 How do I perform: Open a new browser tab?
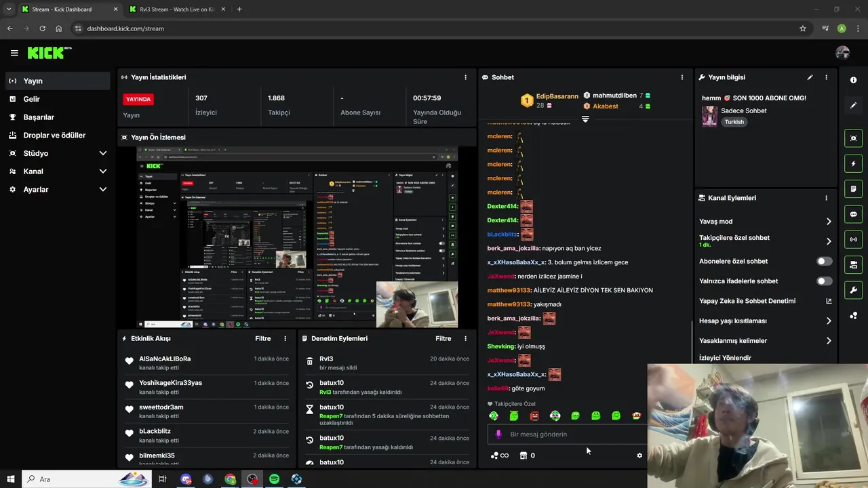coord(239,9)
